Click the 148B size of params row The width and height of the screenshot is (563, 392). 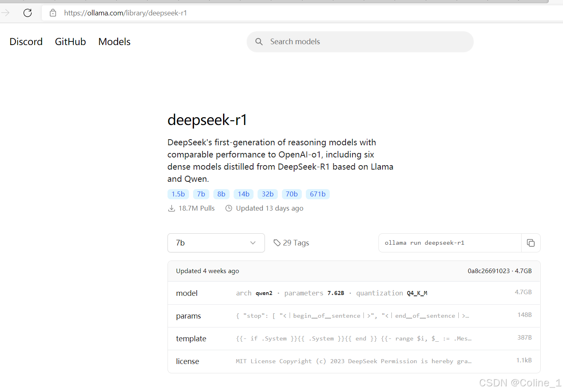524,315
